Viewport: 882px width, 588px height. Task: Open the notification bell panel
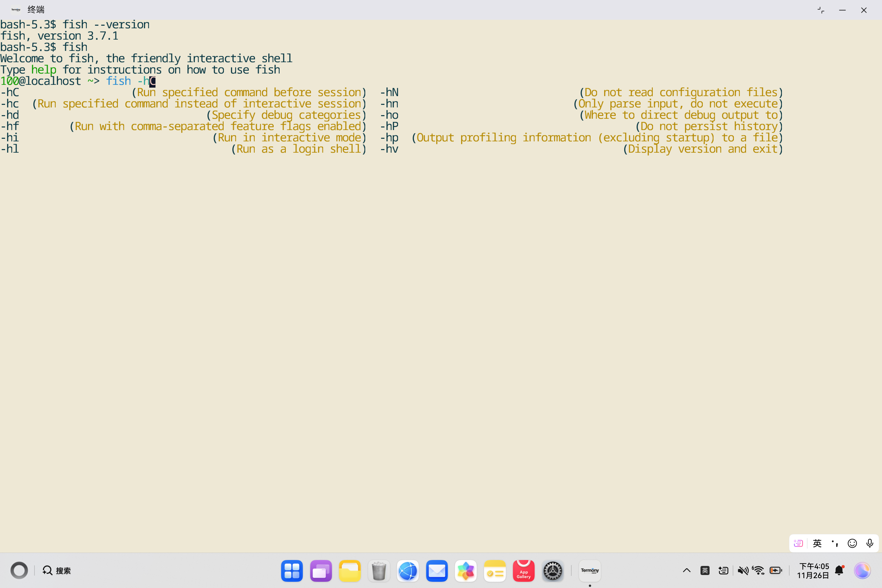coord(839,570)
